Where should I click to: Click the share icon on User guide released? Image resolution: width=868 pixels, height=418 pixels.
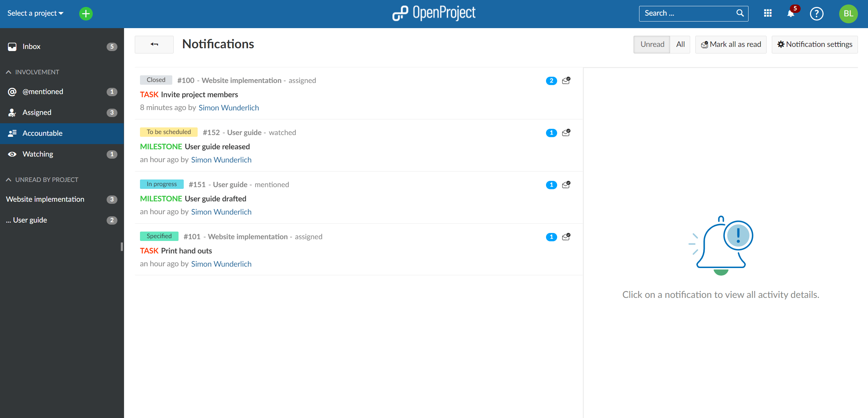566,132
